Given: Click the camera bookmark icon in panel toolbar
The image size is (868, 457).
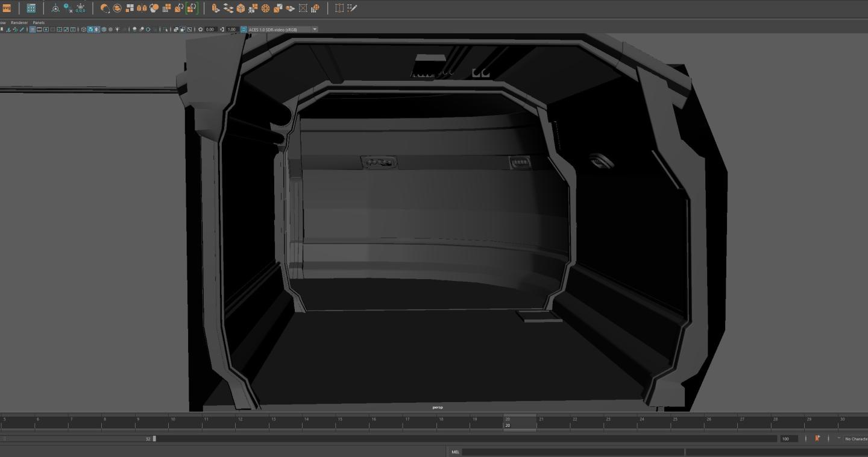Looking at the screenshot, I should (x=2, y=29).
